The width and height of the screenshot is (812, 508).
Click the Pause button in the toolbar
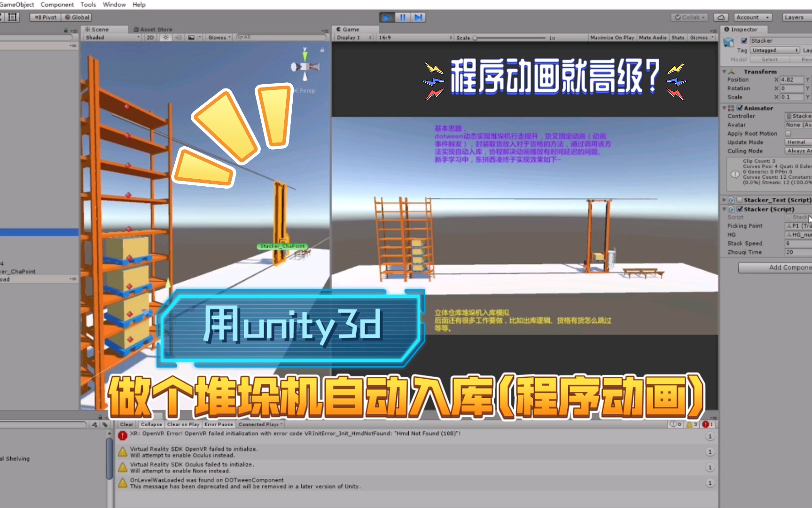[x=402, y=17]
